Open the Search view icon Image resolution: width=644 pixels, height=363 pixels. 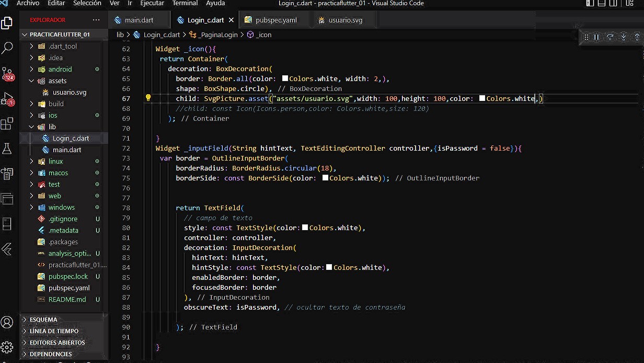coord(7,48)
